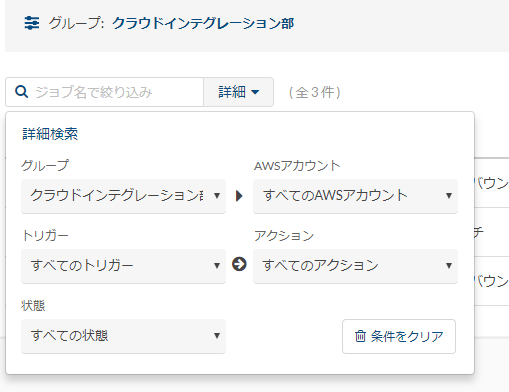
Task: Click the magnifying glass search icon
Action: click(x=22, y=92)
